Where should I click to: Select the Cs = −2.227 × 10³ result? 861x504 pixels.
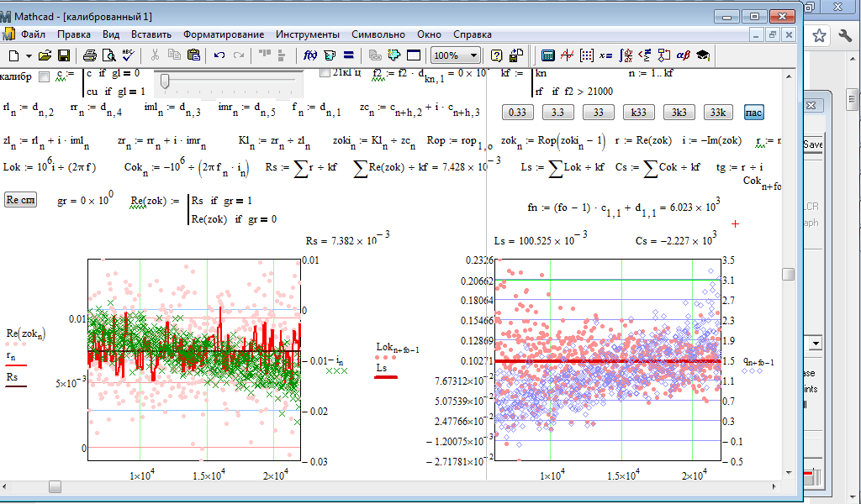676,239
